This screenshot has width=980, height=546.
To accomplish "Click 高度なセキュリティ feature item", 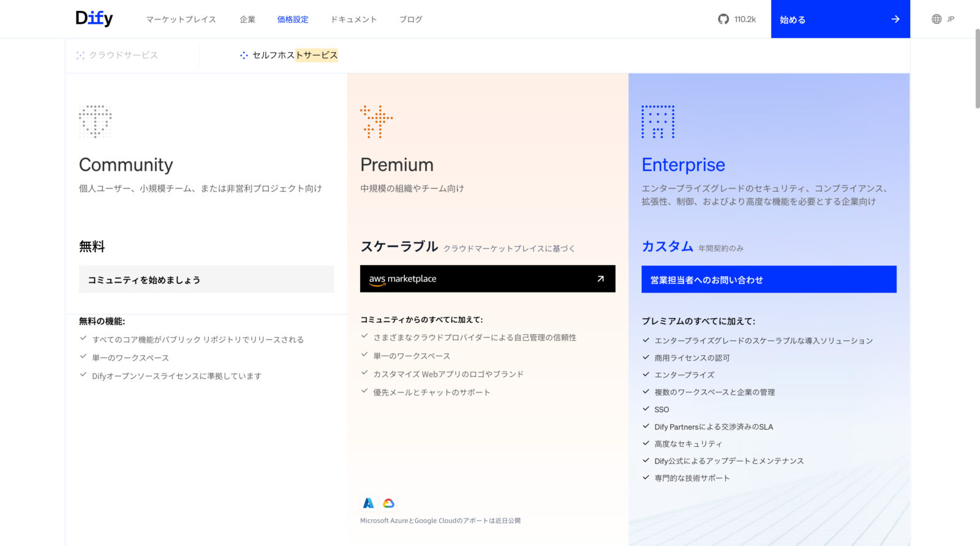I will click(688, 444).
